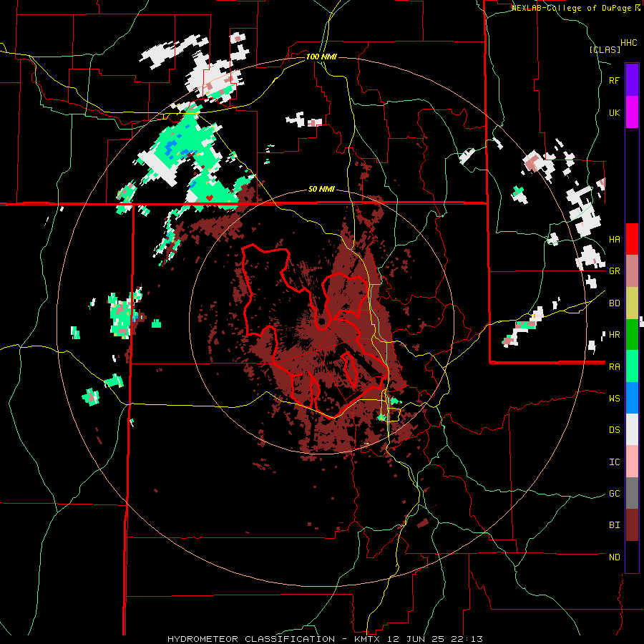Click the HA legend label
Viewport: 644px width, 644px height.
614,239
